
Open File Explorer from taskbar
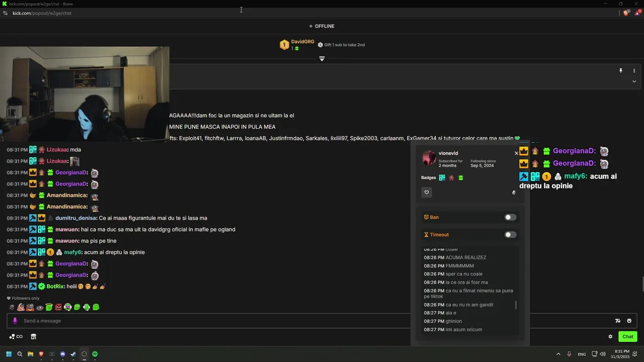pyautogui.click(x=30, y=354)
